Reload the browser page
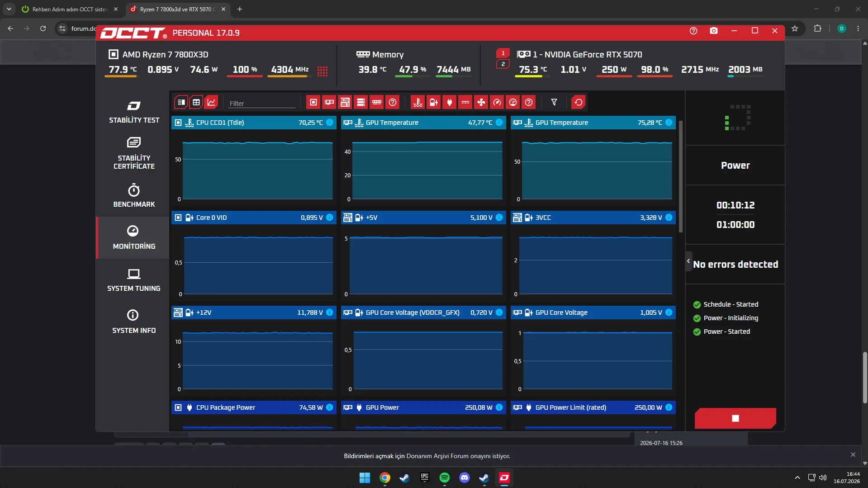This screenshot has width=868, height=488. (x=43, y=28)
